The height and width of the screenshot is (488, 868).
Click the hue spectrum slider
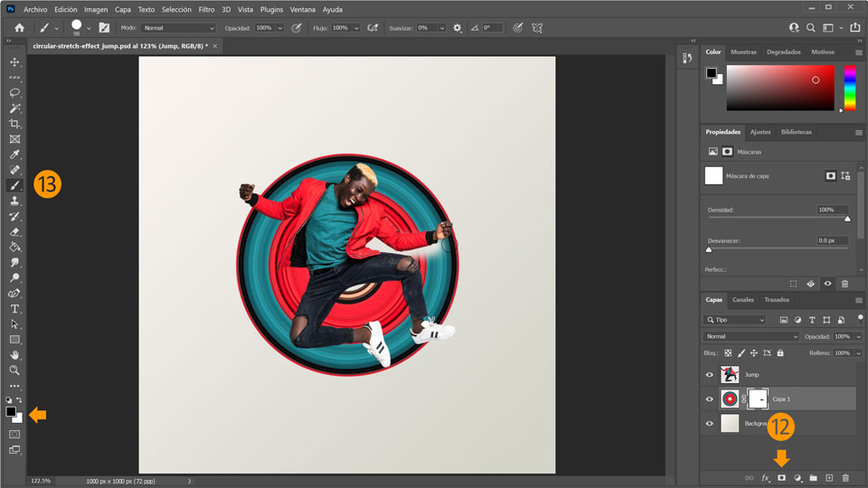click(x=850, y=88)
